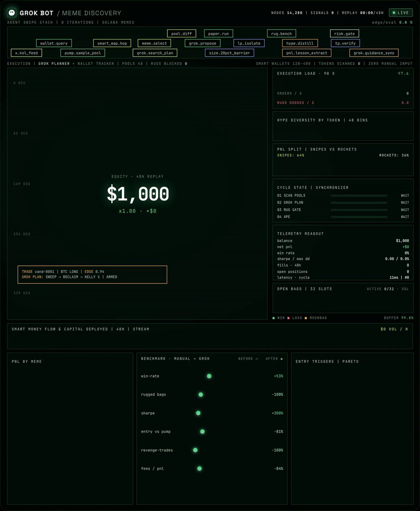Screen dimensions: 420x511
Task: Click the orange MOONBAG legend swatch
Action: pos(305,318)
